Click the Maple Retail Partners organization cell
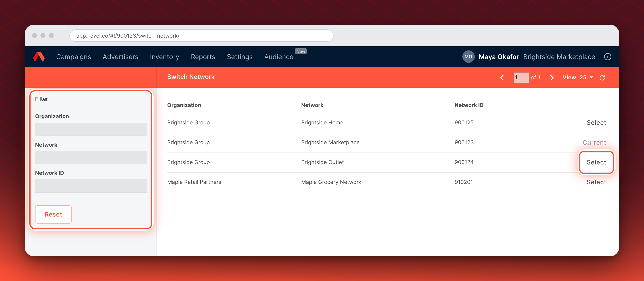 click(194, 182)
